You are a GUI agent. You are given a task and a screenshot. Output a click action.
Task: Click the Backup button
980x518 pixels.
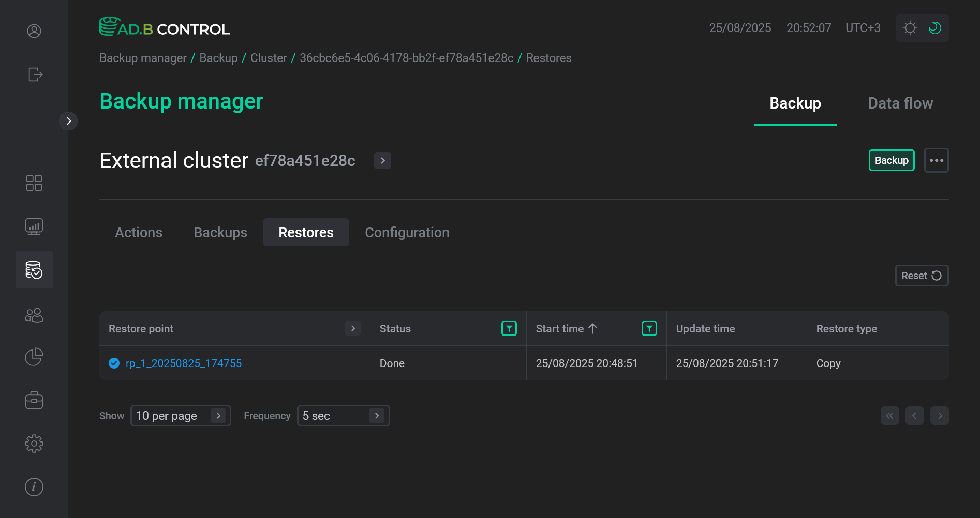click(x=891, y=160)
